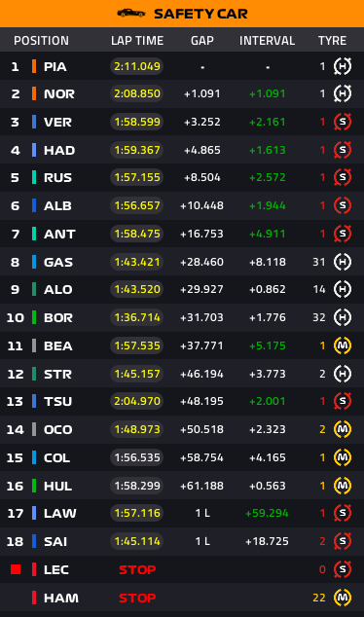The width and height of the screenshot is (364, 617).
Task: Click LEC's soft tyre icon
Action: tap(343, 569)
